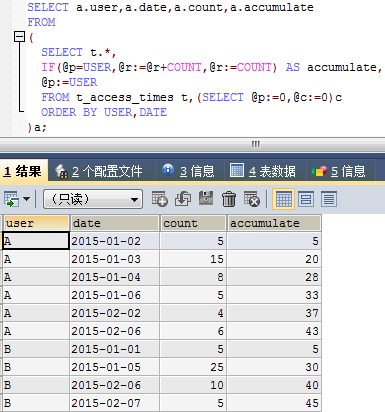385x412 pixels.
Task: Select form view mode icon
Action: coord(306,199)
